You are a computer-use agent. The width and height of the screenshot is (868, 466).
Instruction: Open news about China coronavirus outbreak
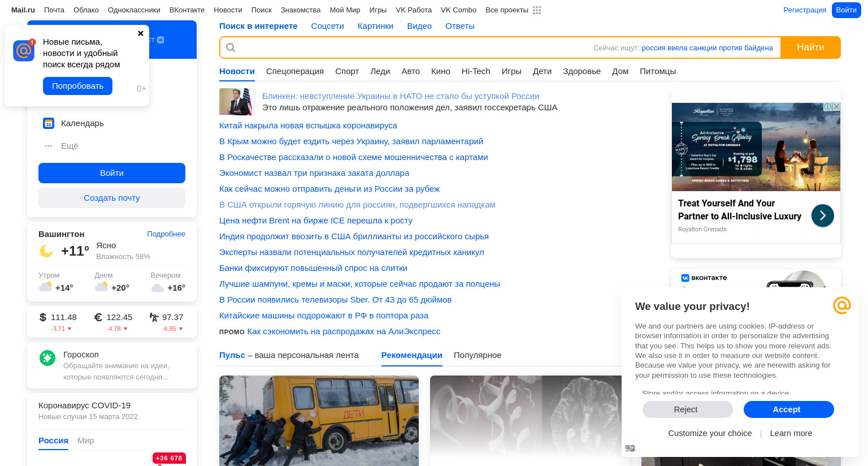[308, 126]
